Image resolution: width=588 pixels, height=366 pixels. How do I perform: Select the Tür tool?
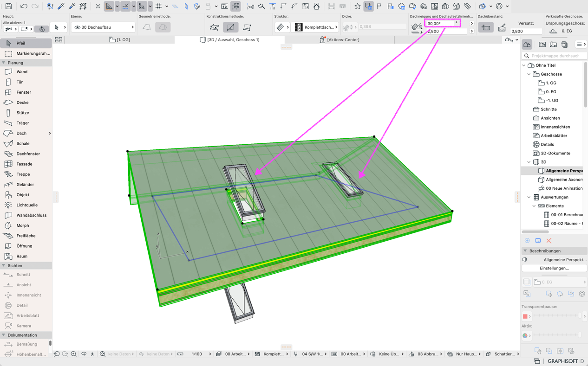[26, 82]
